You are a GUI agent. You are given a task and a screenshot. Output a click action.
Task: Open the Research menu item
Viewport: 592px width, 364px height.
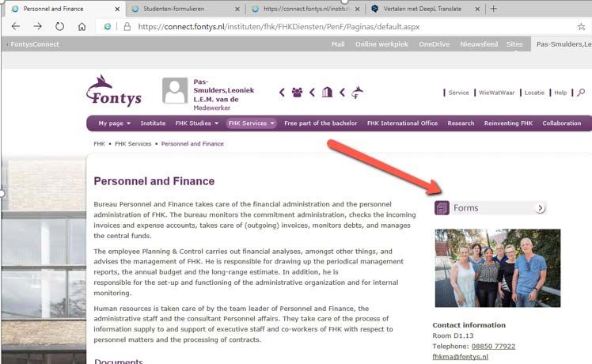pos(461,123)
